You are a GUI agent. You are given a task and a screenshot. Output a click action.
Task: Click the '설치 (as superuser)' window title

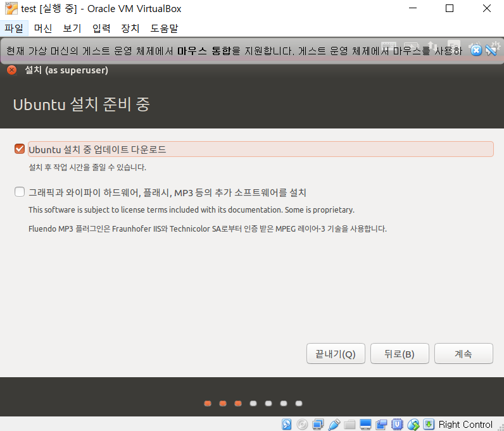coord(66,70)
